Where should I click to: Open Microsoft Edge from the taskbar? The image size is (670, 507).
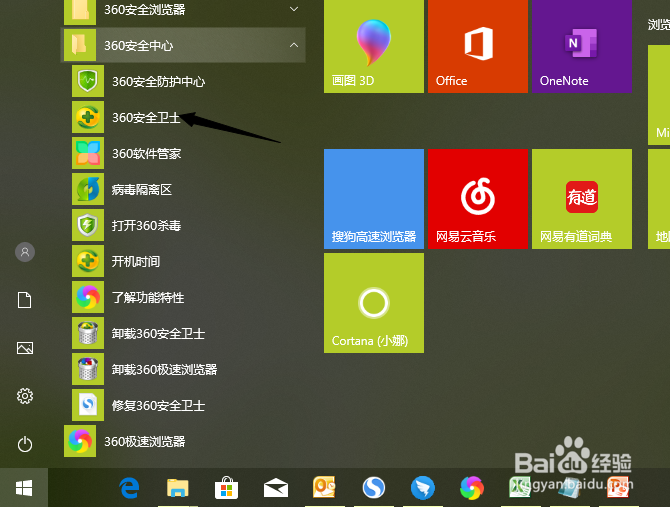pyautogui.click(x=129, y=488)
